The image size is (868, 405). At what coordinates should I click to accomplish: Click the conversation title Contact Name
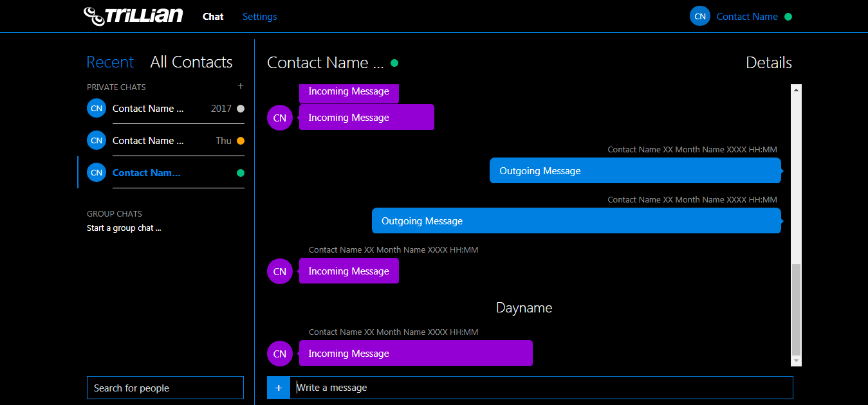coord(325,62)
